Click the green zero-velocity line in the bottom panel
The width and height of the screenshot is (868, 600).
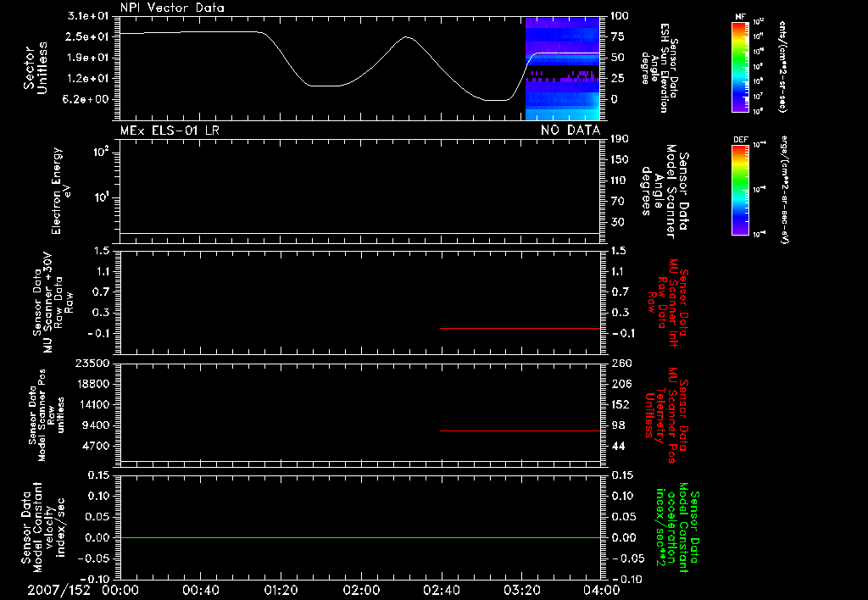(359, 537)
